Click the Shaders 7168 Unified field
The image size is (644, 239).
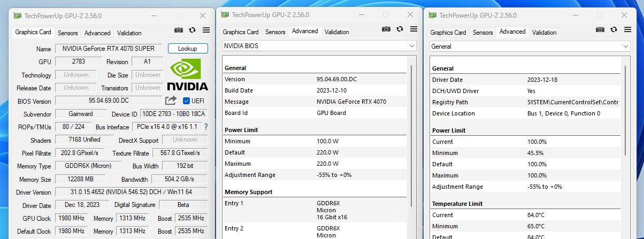coord(85,140)
